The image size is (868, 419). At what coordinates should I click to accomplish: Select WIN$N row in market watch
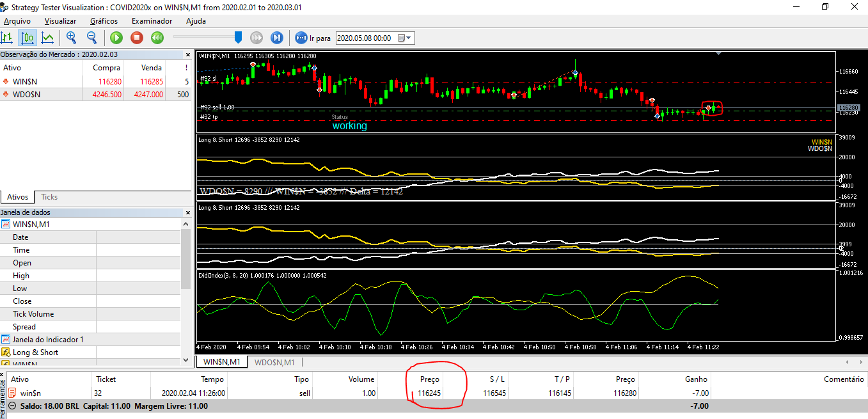click(96, 81)
